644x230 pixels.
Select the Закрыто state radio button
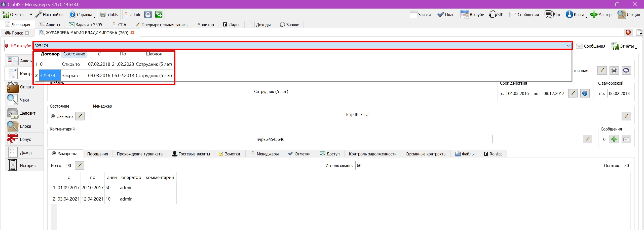tap(53, 116)
